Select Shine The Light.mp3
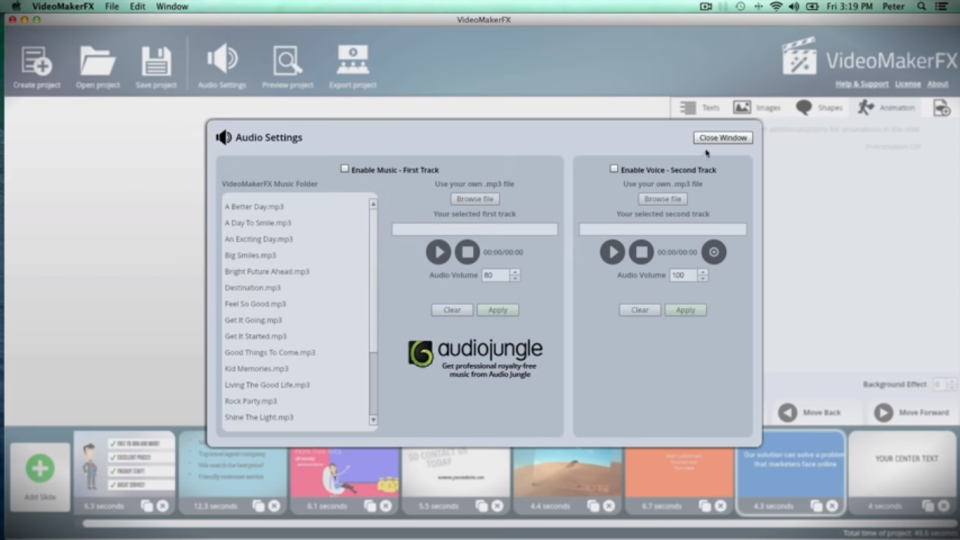This screenshot has height=540, width=960. point(259,417)
